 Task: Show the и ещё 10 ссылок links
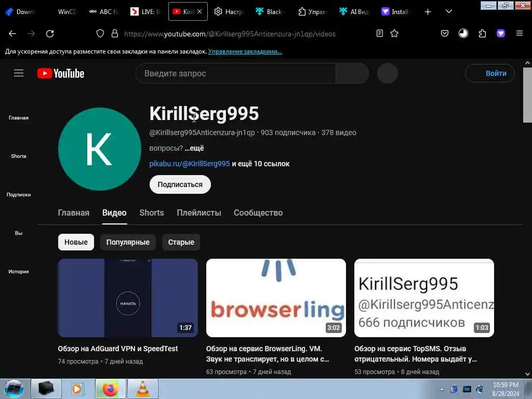(261, 164)
